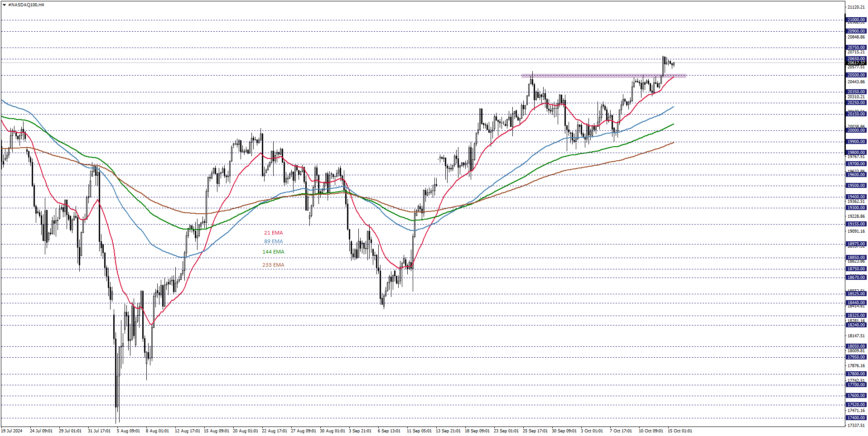Click the 18240.00 horizontal line price tag

(856, 325)
